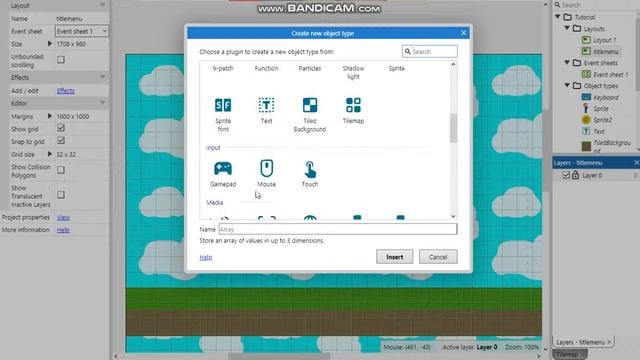Select the Touch input plugin
This screenshot has width=640, height=360.
click(x=310, y=169)
